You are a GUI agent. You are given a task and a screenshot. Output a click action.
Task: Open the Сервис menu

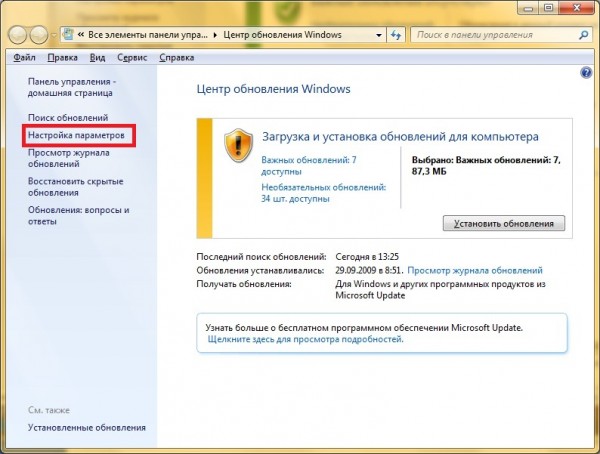[132, 57]
